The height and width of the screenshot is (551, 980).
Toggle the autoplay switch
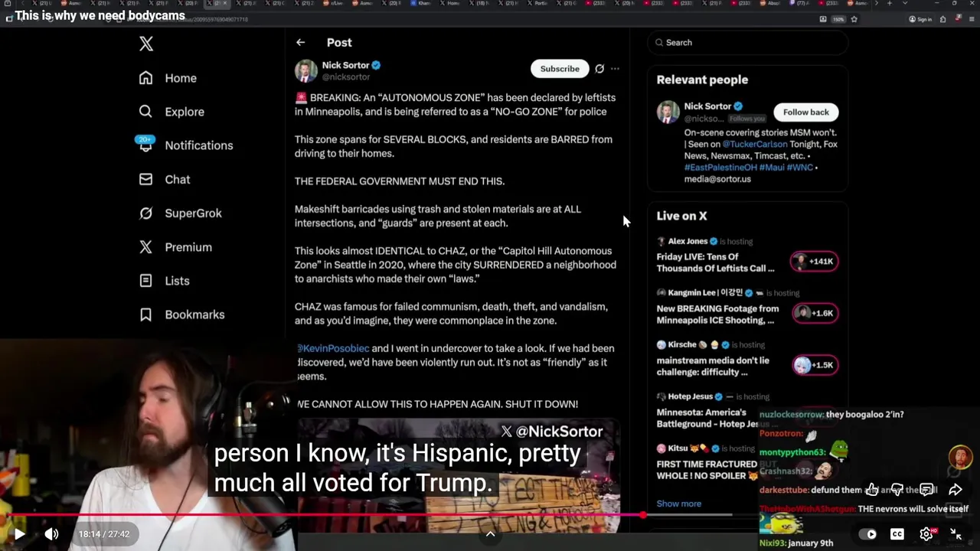coord(867,534)
